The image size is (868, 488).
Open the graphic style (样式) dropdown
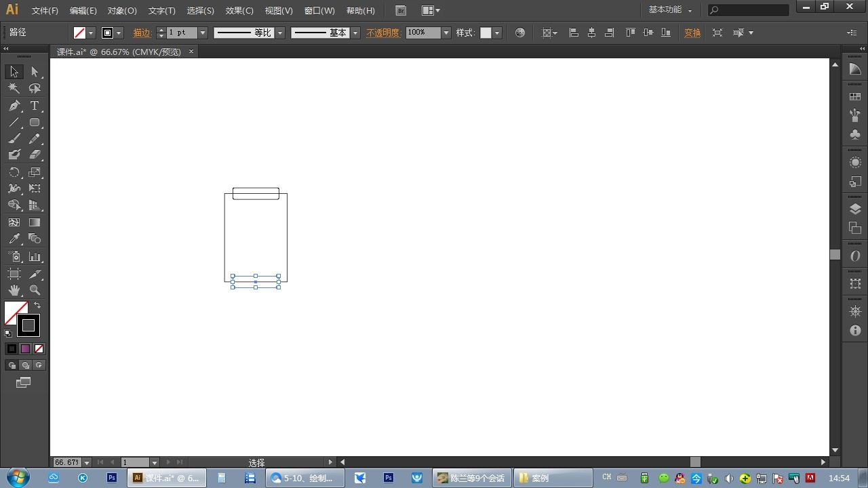pos(497,33)
